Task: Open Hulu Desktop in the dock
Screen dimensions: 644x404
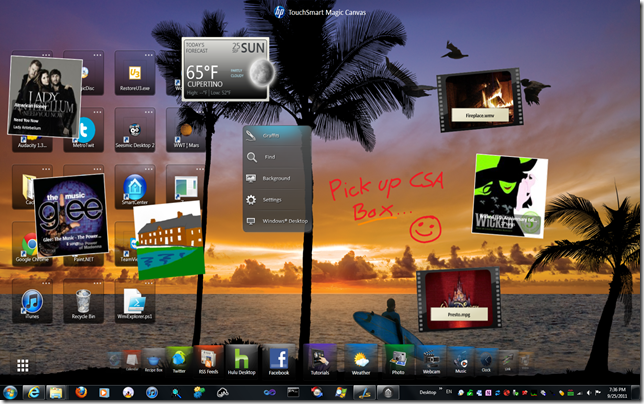Action: tap(242, 360)
